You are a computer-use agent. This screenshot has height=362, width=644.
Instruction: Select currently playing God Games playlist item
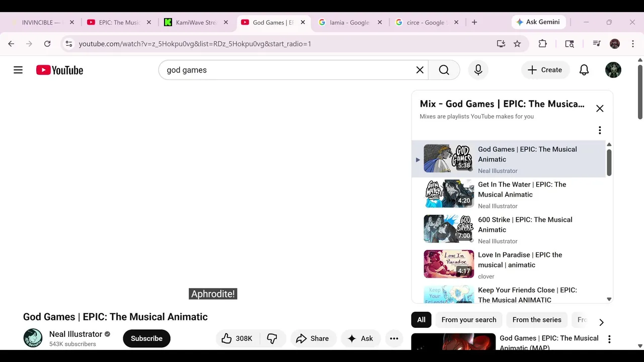click(508, 159)
